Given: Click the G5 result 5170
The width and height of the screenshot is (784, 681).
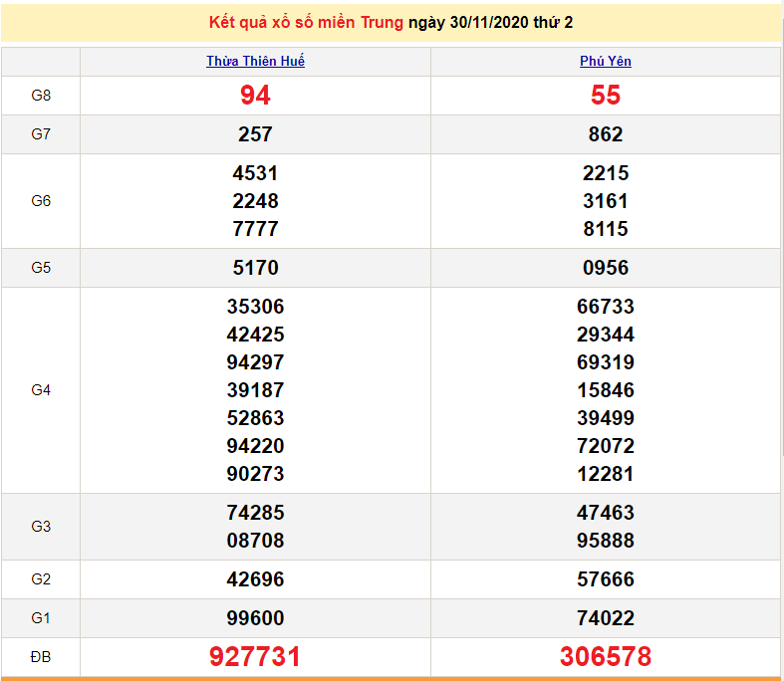Looking at the screenshot, I should click(x=255, y=268).
